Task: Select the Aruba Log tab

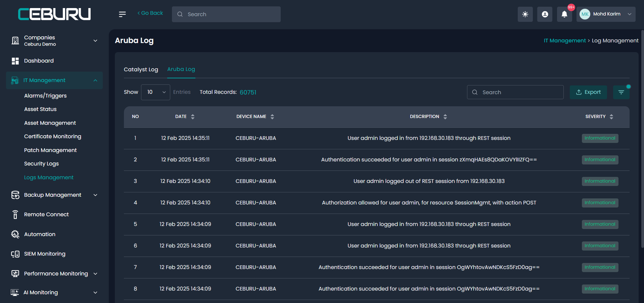Action: click(x=181, y=69)
